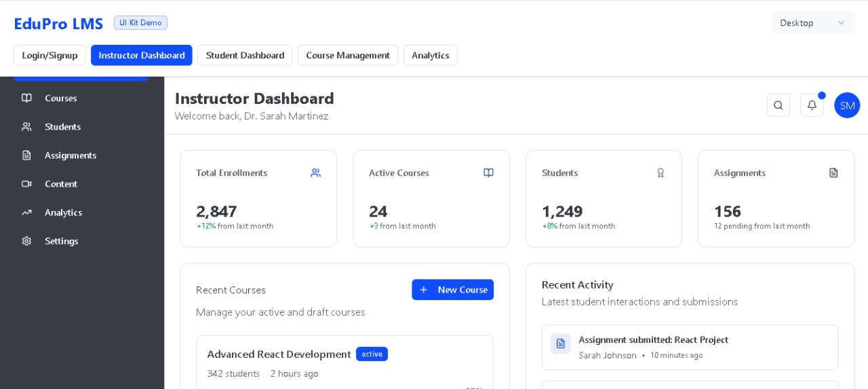Screen dimensions: 868x389
Task: Click the Content video icon in sidebar
Action: 26,184
